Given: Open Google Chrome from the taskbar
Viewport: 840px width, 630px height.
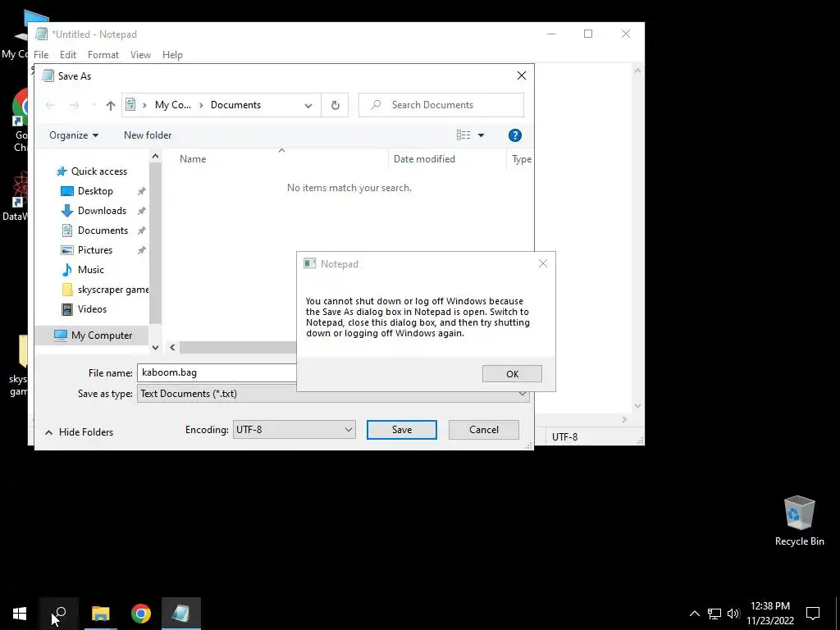Looking at the screenshot, I should pyautogui.click(x=141, y=614).
